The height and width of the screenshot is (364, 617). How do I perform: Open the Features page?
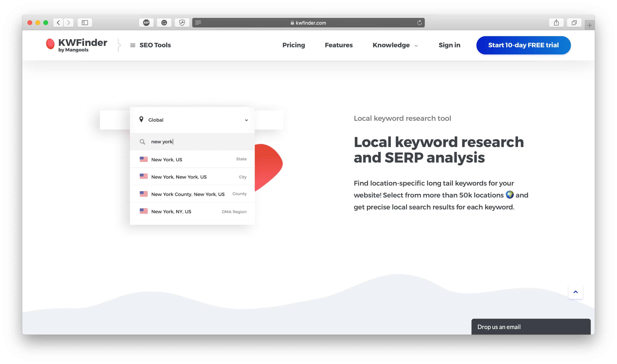click(x=339, y=45)
